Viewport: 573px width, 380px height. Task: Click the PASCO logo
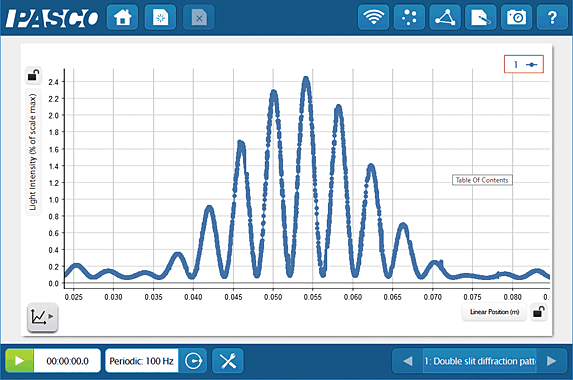tap(52, 18)
